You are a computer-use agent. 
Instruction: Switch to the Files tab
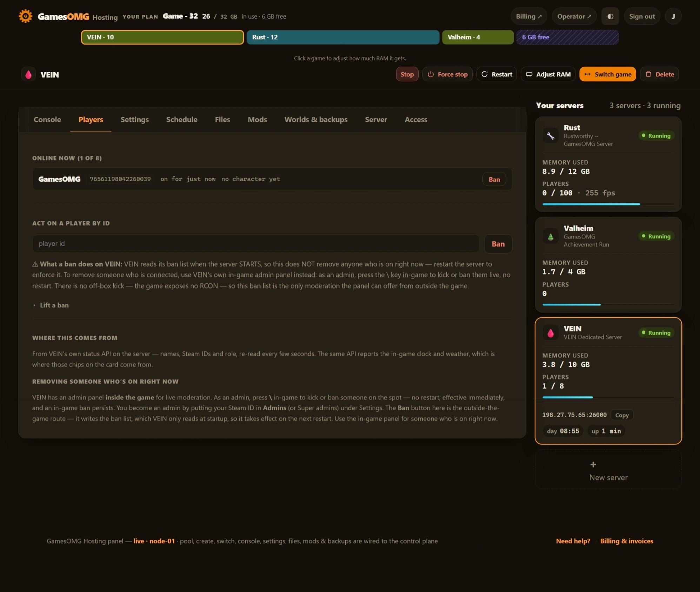[x=222, y=120]
